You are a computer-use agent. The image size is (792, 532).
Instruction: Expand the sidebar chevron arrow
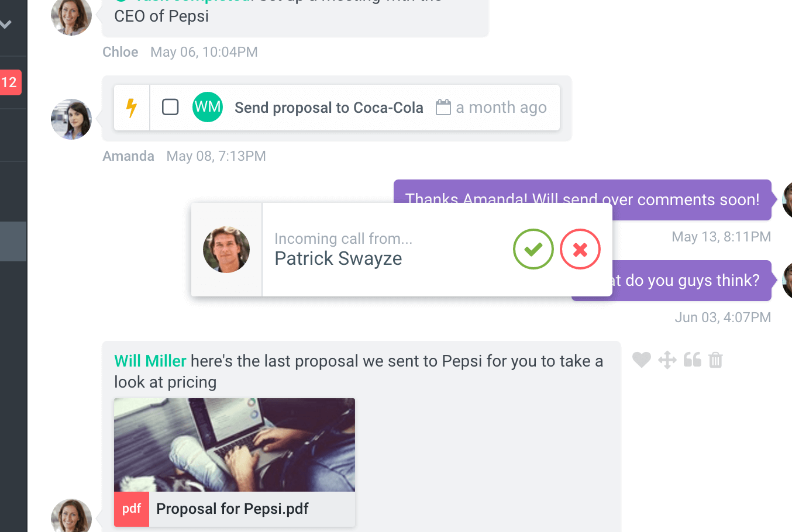tap(6, 25)
